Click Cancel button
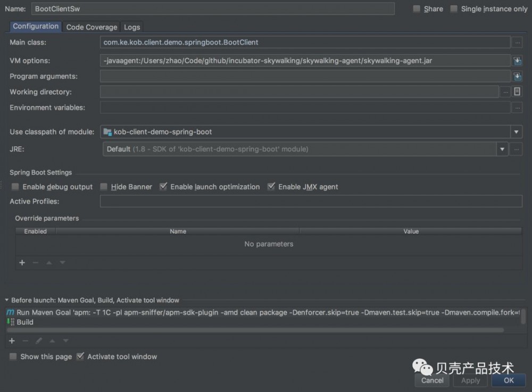Viewport: 532px width, 392px height. click(x=432, y=380)
